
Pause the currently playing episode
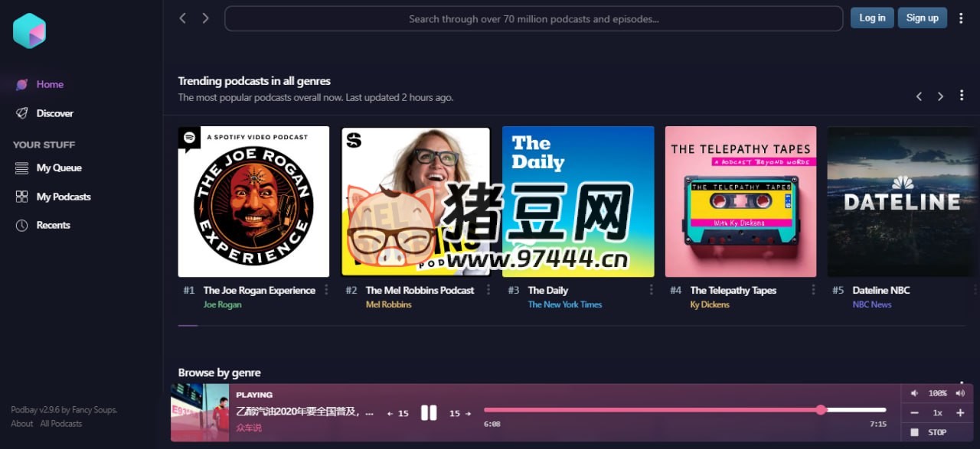point(429,413)
